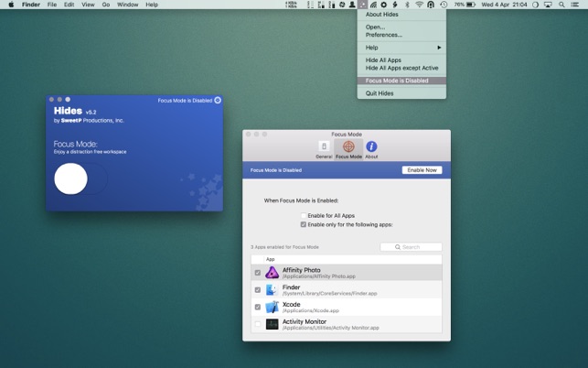Uncheck Enable only for the following apps

click(x=304, y=223)
